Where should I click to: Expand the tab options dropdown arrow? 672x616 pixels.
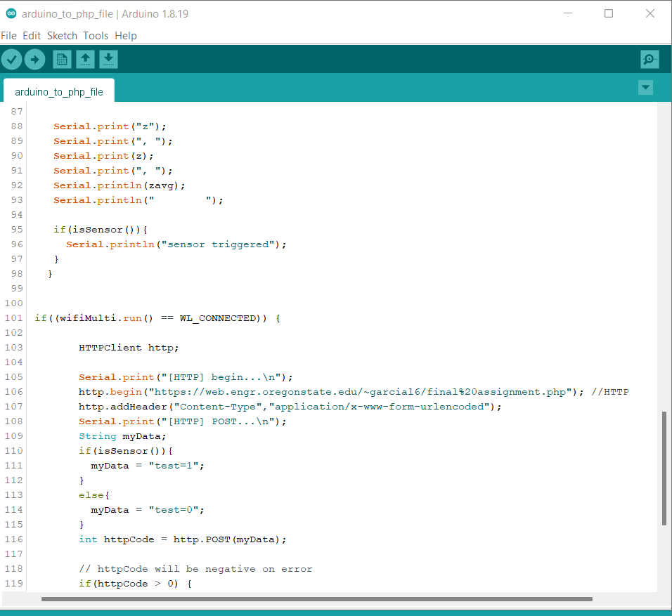pyautogui.click(x=645, y=87)
